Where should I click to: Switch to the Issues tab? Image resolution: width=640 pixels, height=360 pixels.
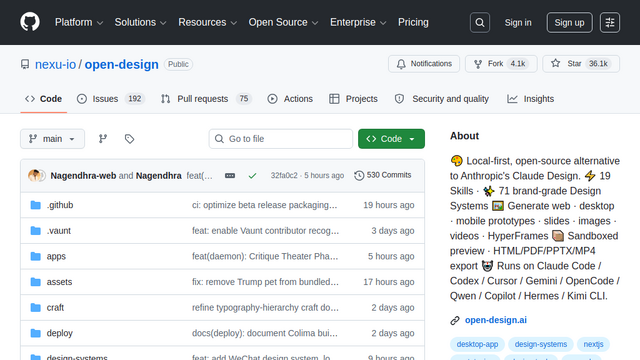(111, 99)
